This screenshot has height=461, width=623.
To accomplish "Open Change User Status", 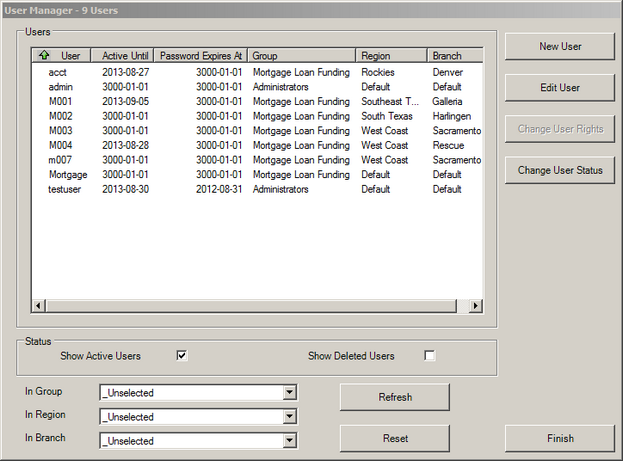I will point(560,170).
